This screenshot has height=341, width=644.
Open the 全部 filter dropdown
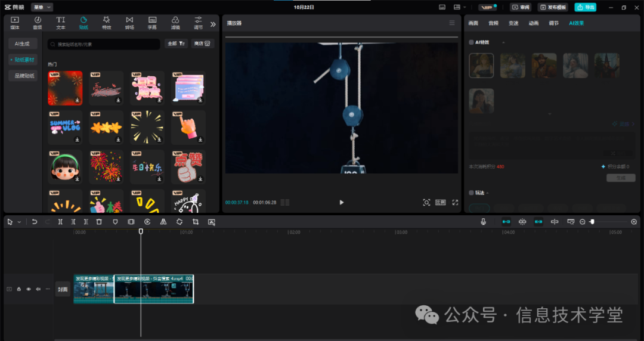pos(176,44)
